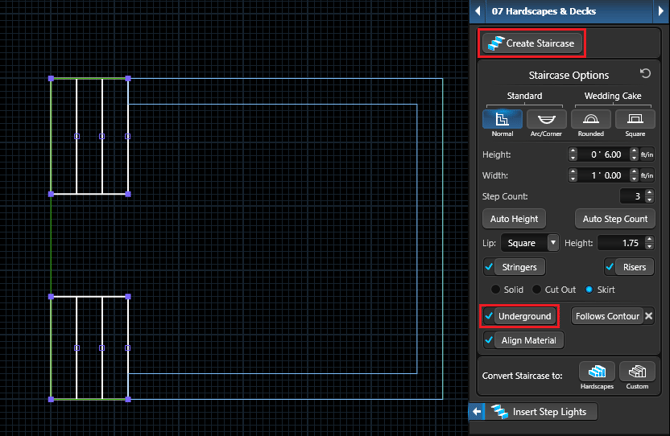Reset staircase options with the undo icon
This screenshot has width=670, height=436.
click(x=645, y=75)
